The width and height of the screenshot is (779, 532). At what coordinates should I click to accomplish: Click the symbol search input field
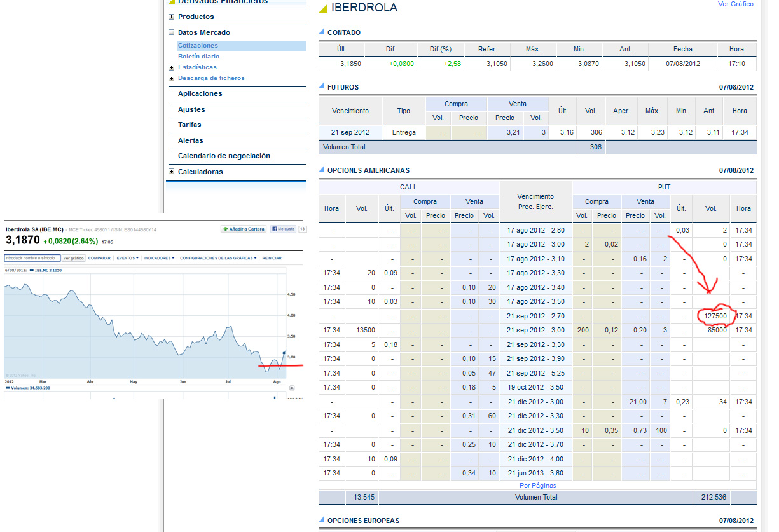(32, 258)
